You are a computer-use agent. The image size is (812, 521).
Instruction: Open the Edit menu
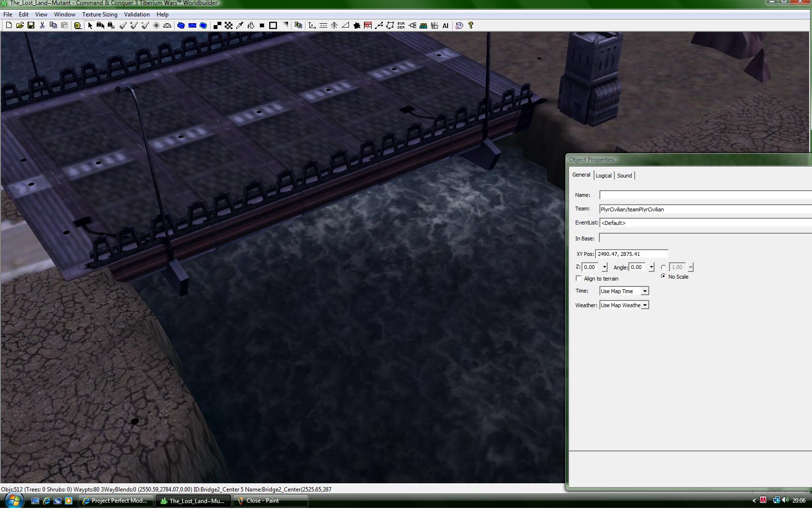tap(23, 14)
